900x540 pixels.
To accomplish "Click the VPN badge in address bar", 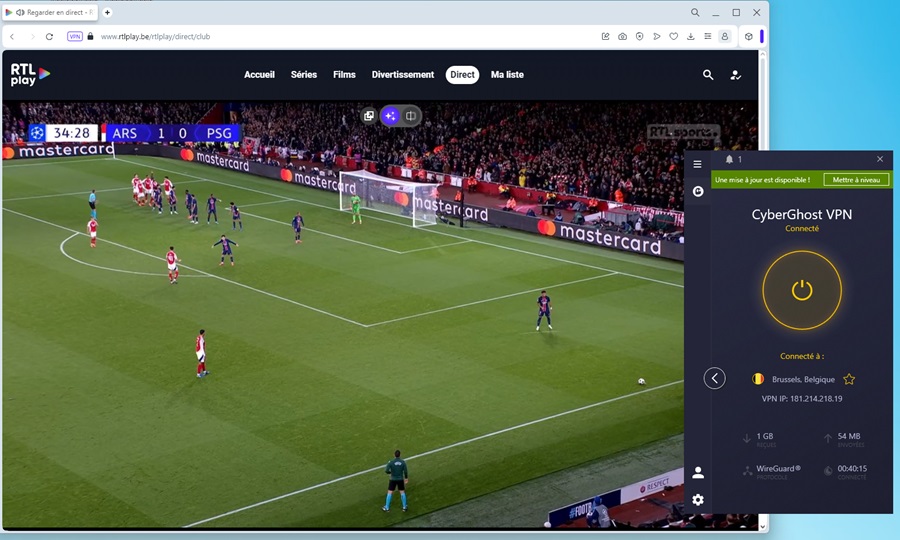I will click(x=75, y=36).
